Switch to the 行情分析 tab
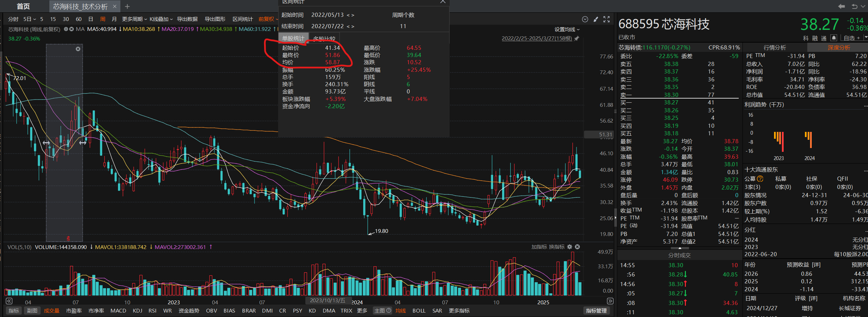 coord(775,47)
